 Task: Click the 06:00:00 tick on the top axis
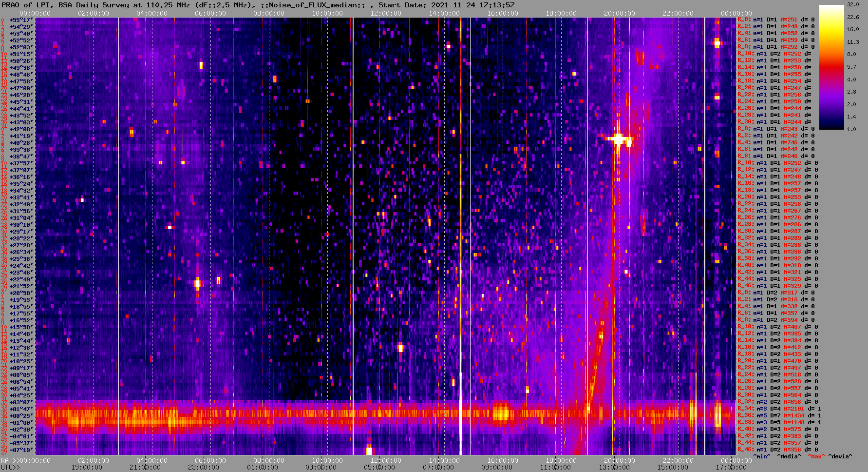tap(210, 13)
